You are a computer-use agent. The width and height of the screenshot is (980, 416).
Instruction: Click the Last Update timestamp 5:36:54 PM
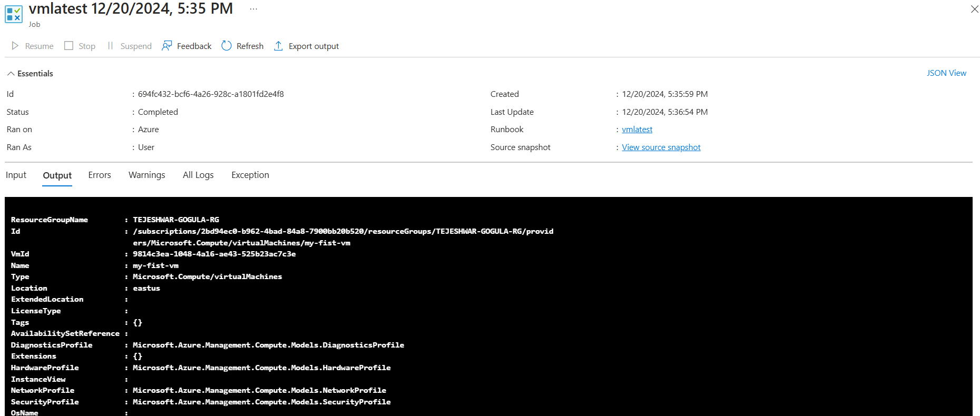tap(665, 112)
